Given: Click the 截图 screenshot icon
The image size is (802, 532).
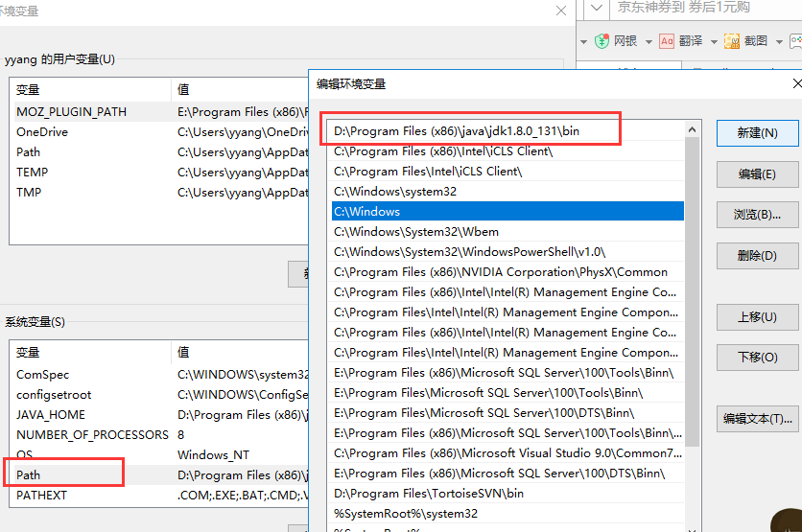Looking at the screenshot, I should pos(732,41).
